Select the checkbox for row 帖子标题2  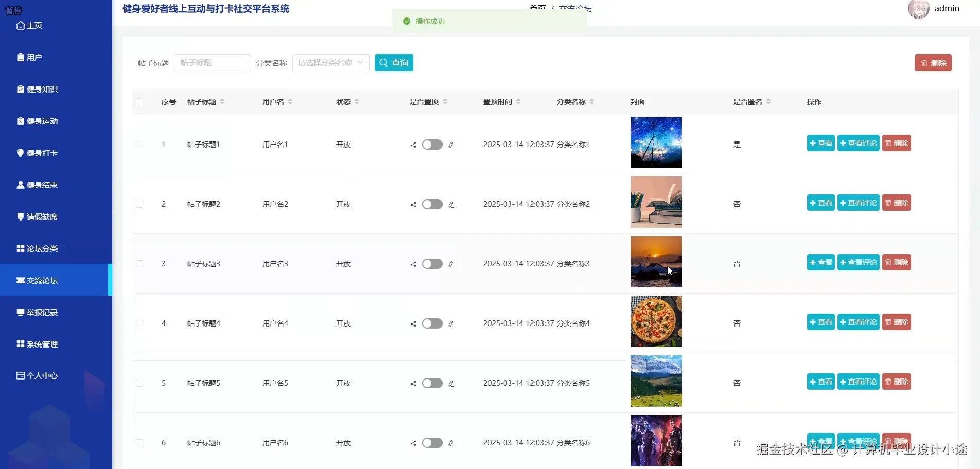[139, 204]
